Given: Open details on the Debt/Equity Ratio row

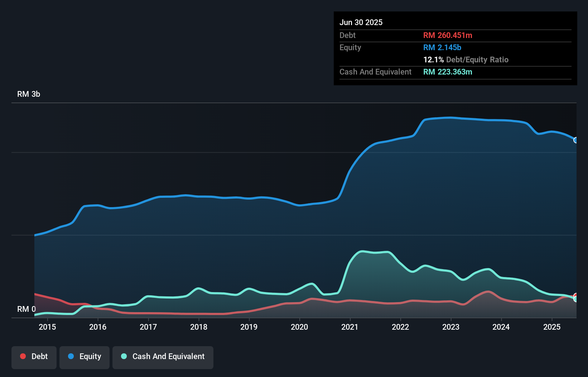Looking at the screenshot, I should click(x=466, y=59).
